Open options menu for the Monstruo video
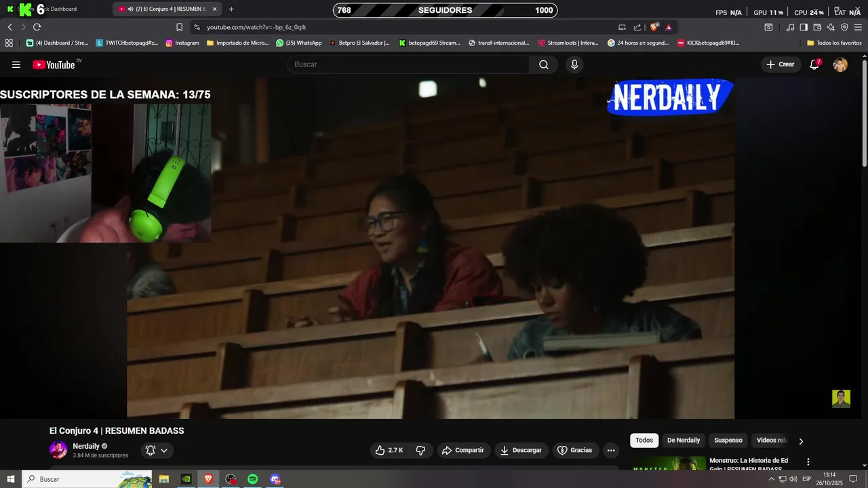868x488 pixels. (x=808, y=462)
